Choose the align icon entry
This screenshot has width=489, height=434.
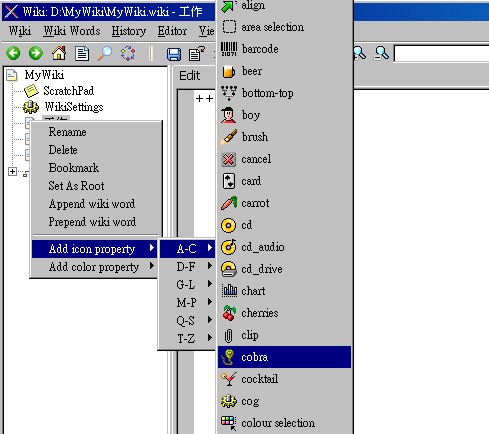click(285, 5)
